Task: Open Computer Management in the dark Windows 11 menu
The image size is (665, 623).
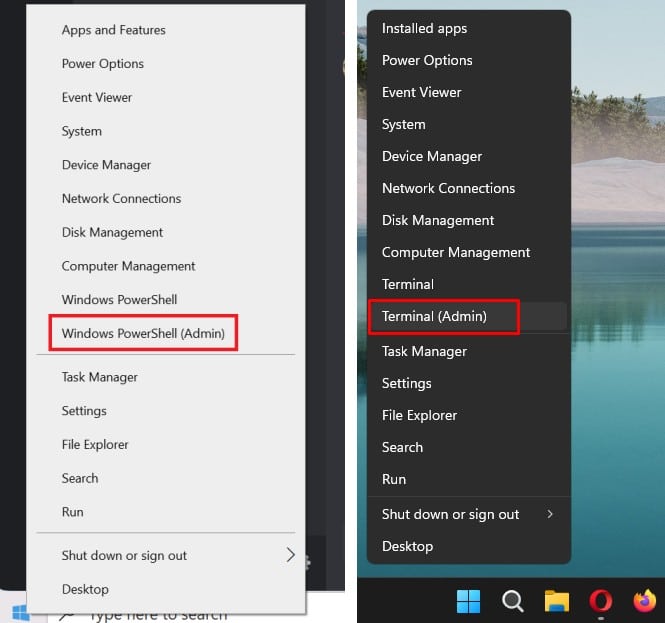Action: 468,252
